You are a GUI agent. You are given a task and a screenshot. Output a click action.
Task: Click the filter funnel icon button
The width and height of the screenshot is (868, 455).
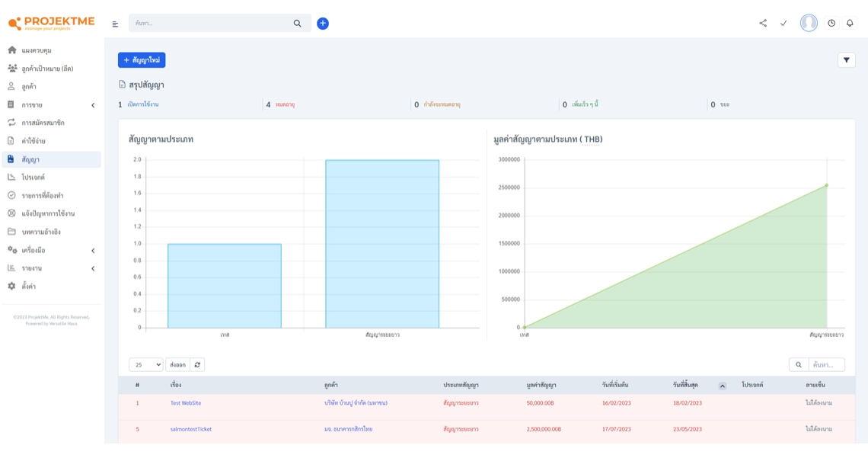847,60
